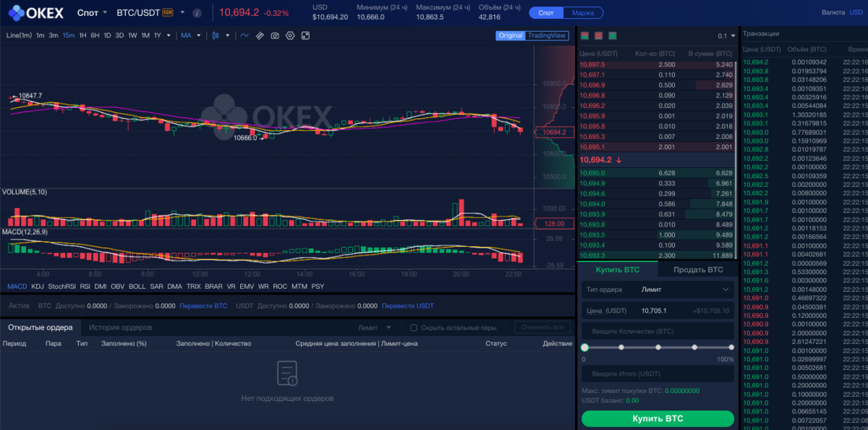Viewport: 868px width, 430px height.
Task: Set amount slider to 100%
Action: 731,347
